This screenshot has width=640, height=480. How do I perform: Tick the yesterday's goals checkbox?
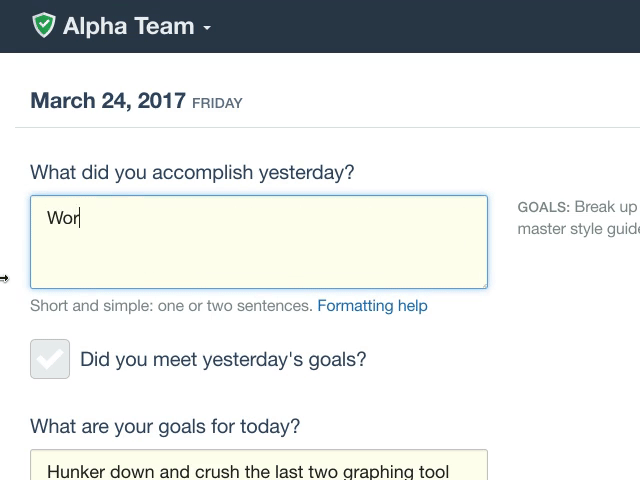point(50,359)
